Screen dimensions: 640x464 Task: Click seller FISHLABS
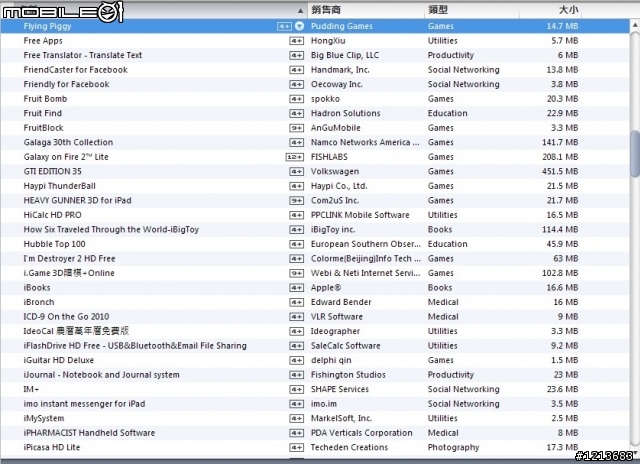[x=329, y=157]
